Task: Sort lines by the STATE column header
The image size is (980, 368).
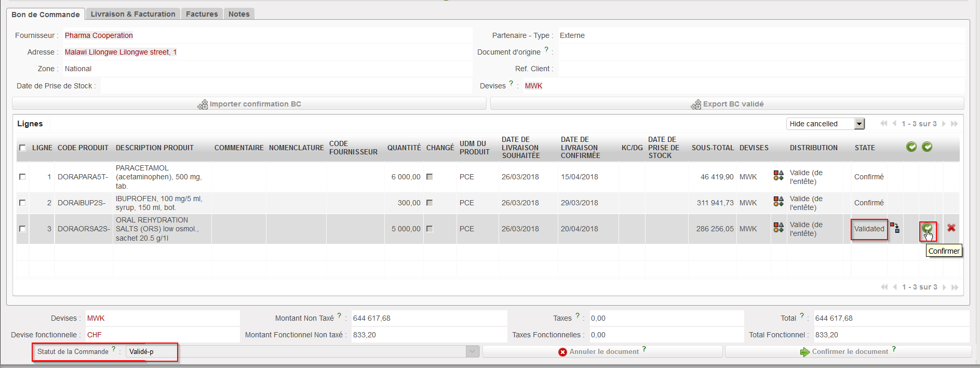Action: [865, 148]
